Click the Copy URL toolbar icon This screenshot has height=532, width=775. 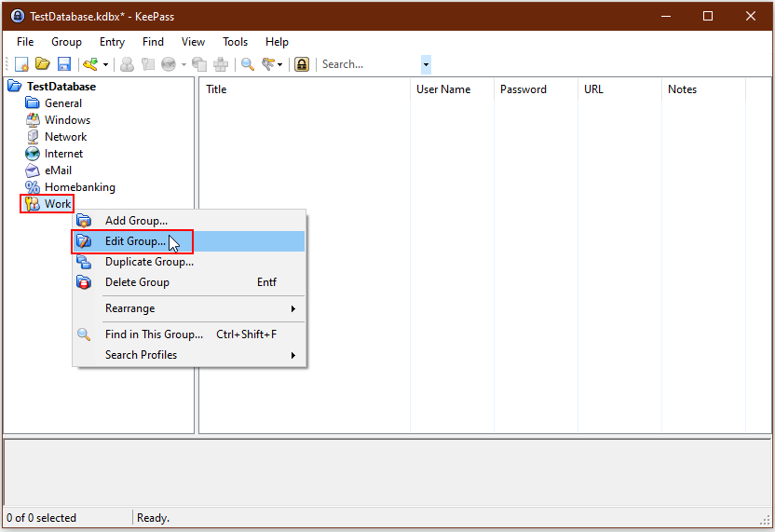(x=199, y=64)
